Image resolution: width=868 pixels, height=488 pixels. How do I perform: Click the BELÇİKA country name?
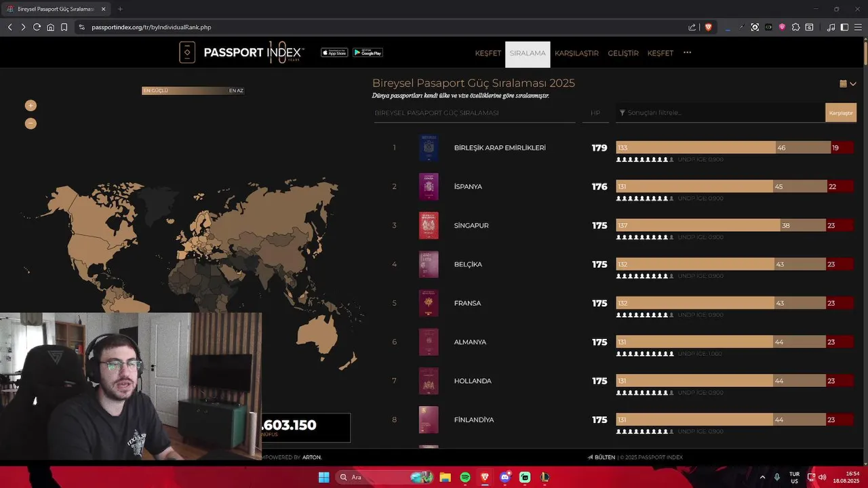[468, 264]
